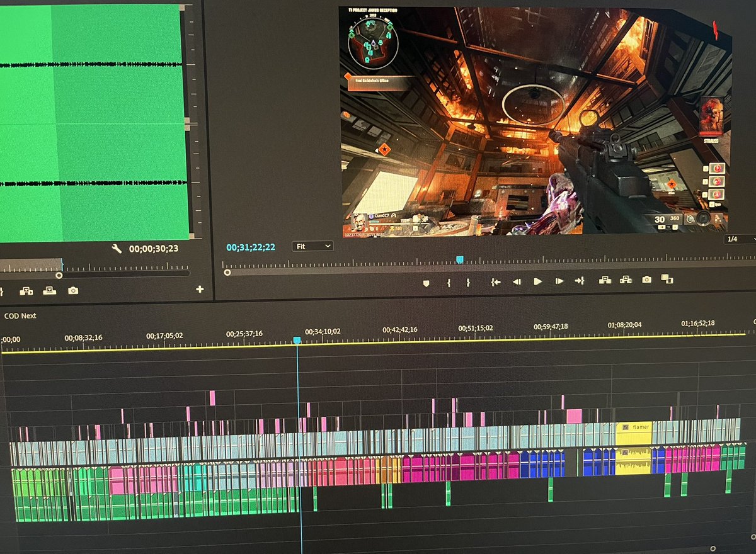
Task: Click the Program monitor playhead marker
Action: pos(460,259)
